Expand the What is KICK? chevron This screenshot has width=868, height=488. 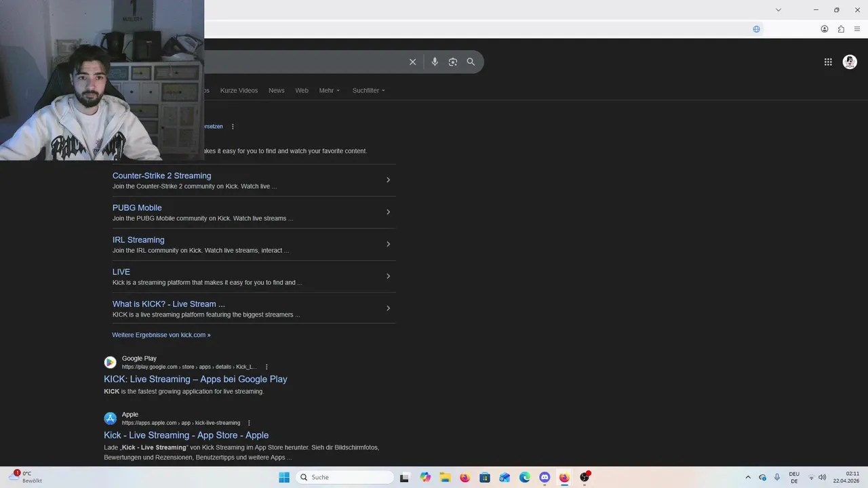pos(388,308)
